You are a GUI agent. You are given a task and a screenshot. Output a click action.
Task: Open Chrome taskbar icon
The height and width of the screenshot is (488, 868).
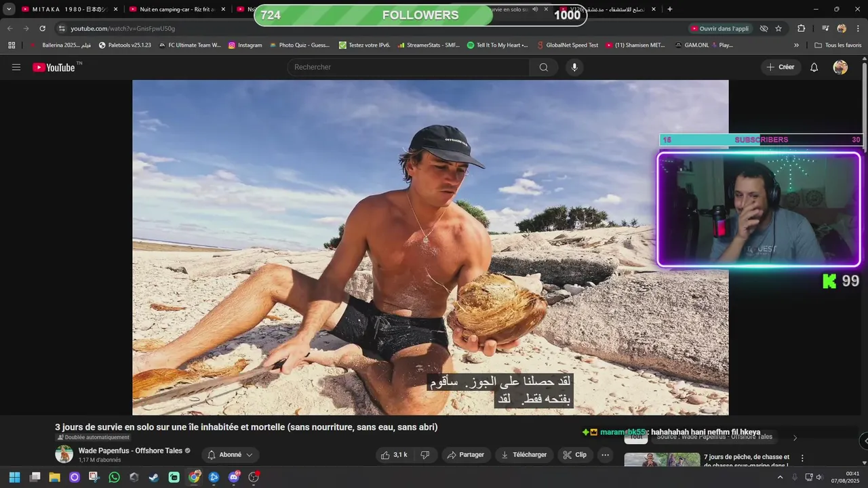(194, 477)
